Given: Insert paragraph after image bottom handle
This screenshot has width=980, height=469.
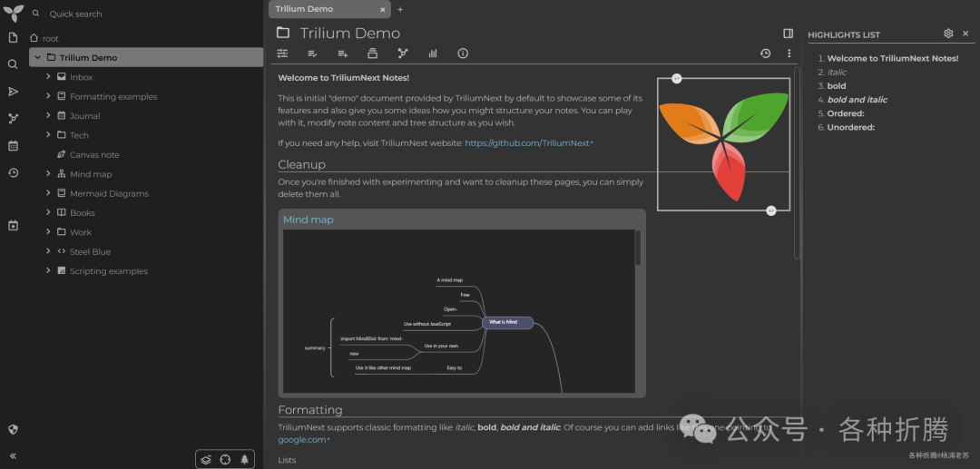Looking at the screenshot, I should (x=770, y=210).
